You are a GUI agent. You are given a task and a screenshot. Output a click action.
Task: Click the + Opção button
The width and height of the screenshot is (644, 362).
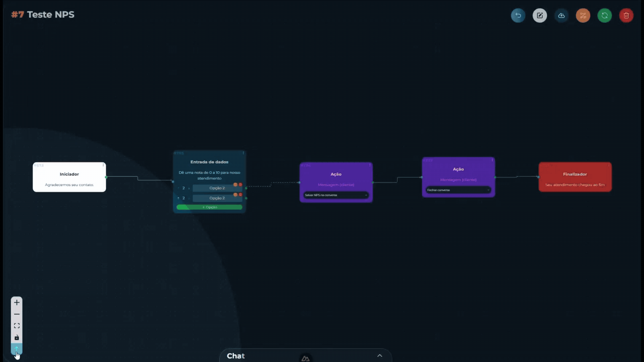tap(209, 207)
